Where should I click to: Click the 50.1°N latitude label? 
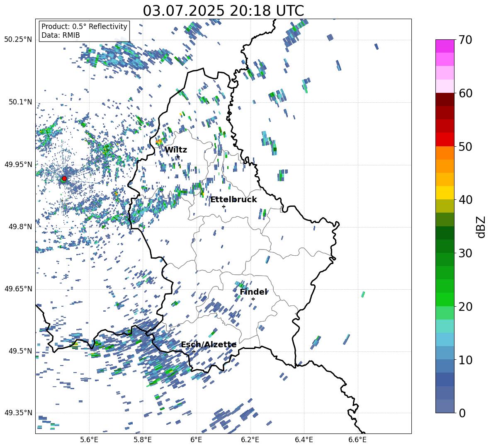pos(21,102)
